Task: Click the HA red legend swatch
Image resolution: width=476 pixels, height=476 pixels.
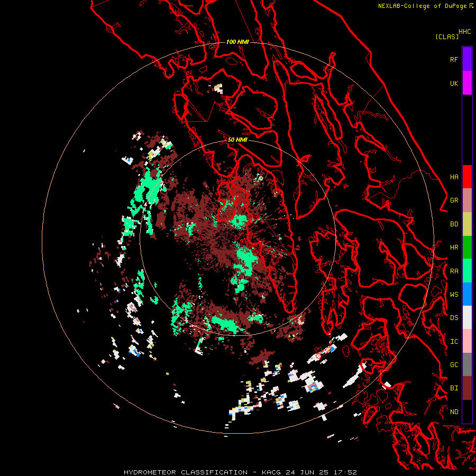Action: point(467,177)
